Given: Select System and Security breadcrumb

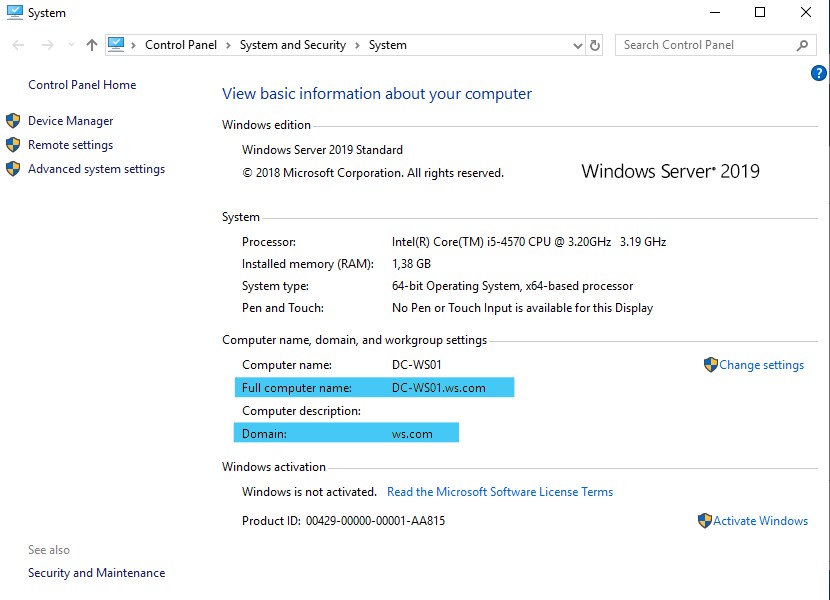Looking at the screenshot, I should [x=293, y=45].
